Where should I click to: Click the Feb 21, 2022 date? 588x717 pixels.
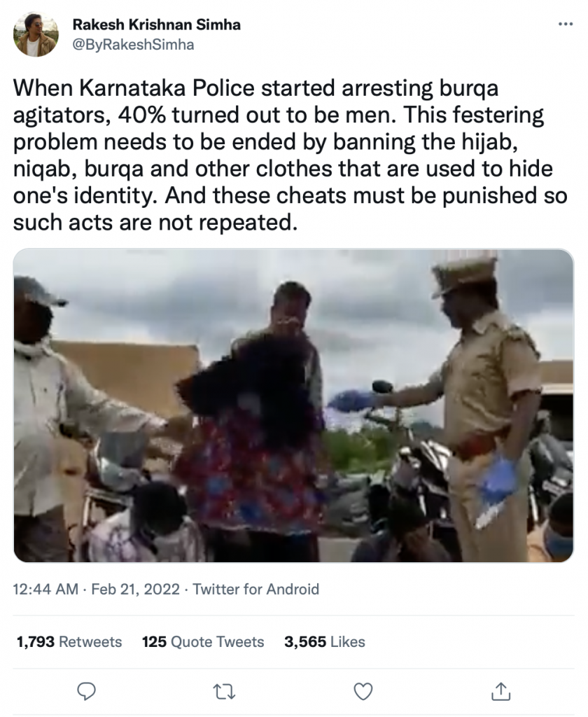tap(135, 589)
